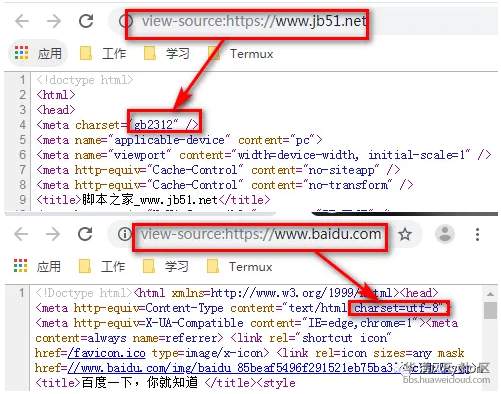
Task: Open Chrome three-dot menu in baidu.com window
Action: click(x=478, y=234)
